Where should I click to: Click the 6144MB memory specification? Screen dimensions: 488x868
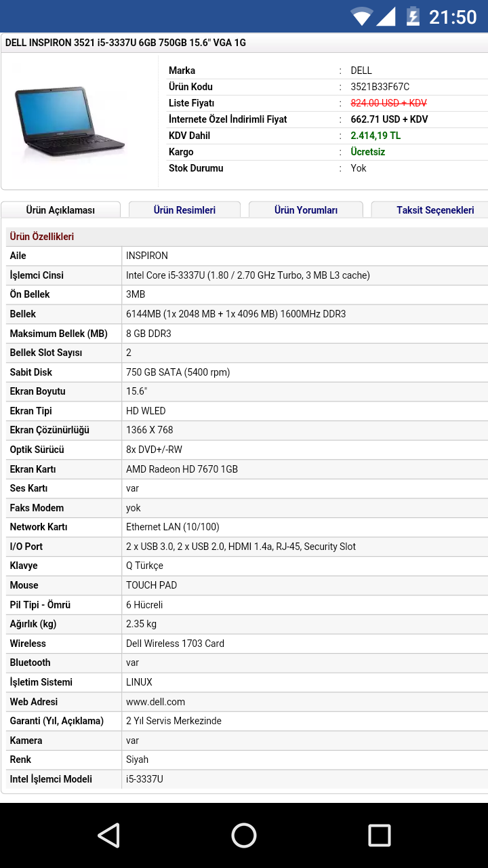pos(236,314)
